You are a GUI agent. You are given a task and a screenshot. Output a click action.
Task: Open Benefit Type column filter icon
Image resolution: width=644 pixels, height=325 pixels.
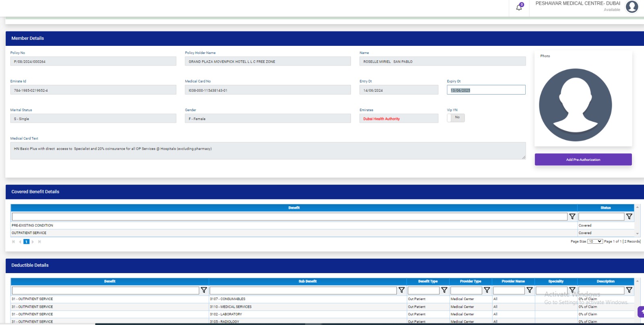[444, 290]
